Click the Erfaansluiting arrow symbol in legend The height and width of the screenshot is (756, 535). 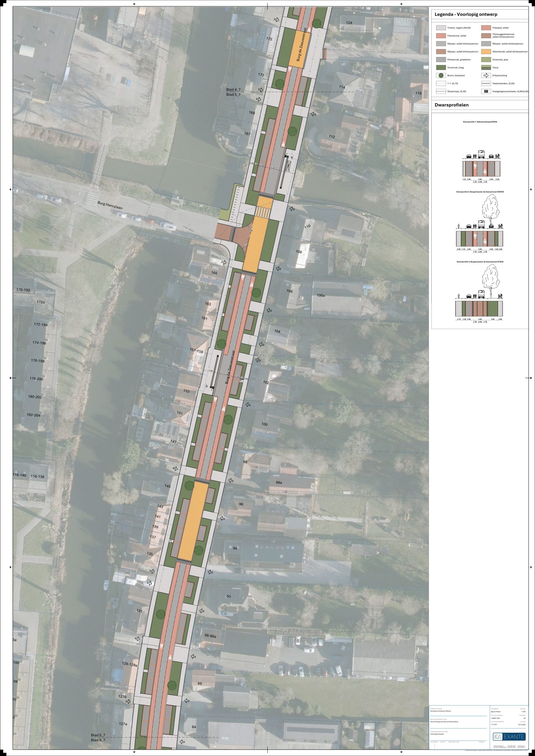coord(486,75)
